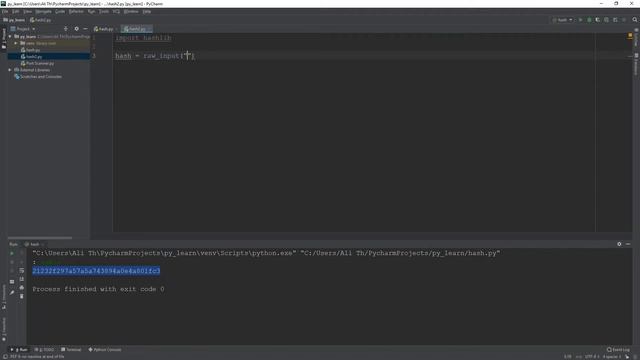The width and height of the screenshot is (640, 360).
Task: Click 'Process finished with exit code 0' text
Action: (x=98, y=289)
